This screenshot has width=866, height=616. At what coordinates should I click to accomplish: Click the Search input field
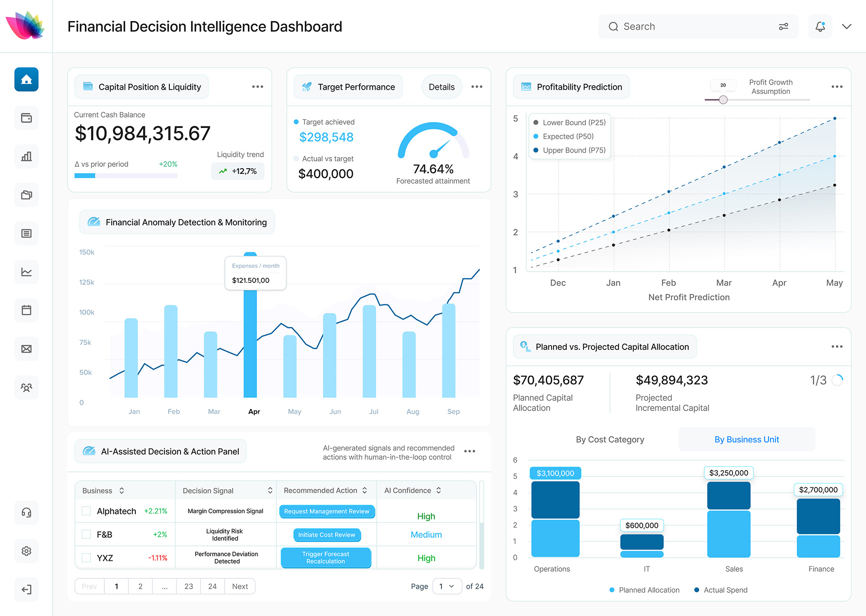[x=692, y=26]
